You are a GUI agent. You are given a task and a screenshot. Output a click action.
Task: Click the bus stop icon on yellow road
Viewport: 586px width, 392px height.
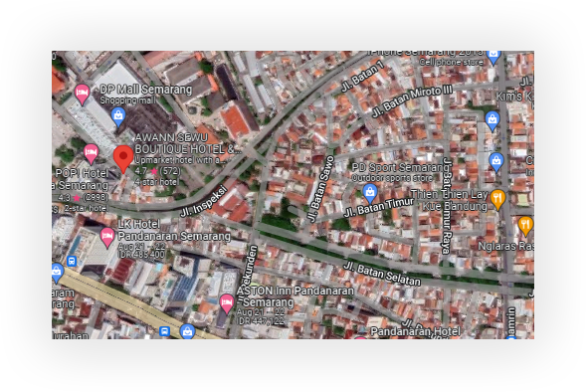click(x=164, y=331)
